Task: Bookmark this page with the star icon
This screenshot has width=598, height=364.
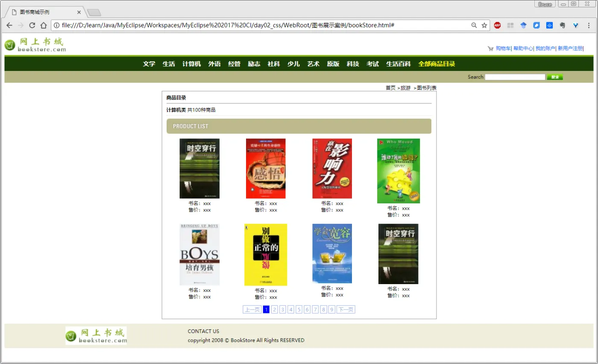Action: click(484, 25)
